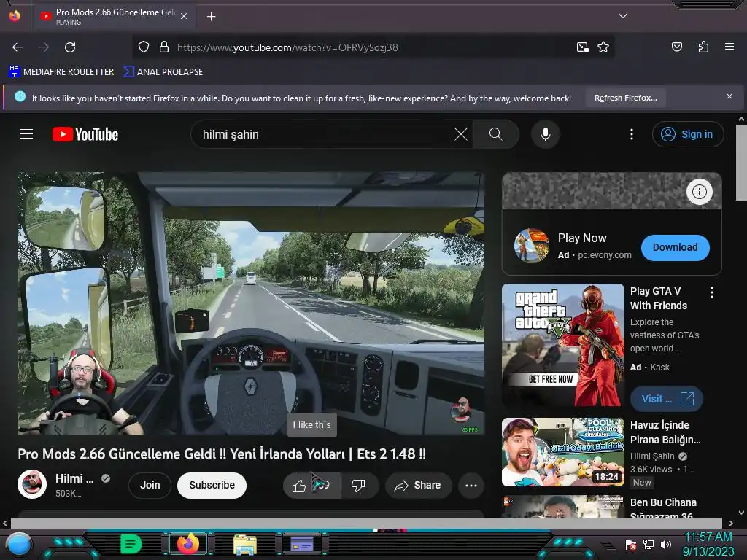Click the Visit ad button

(667, 399)
